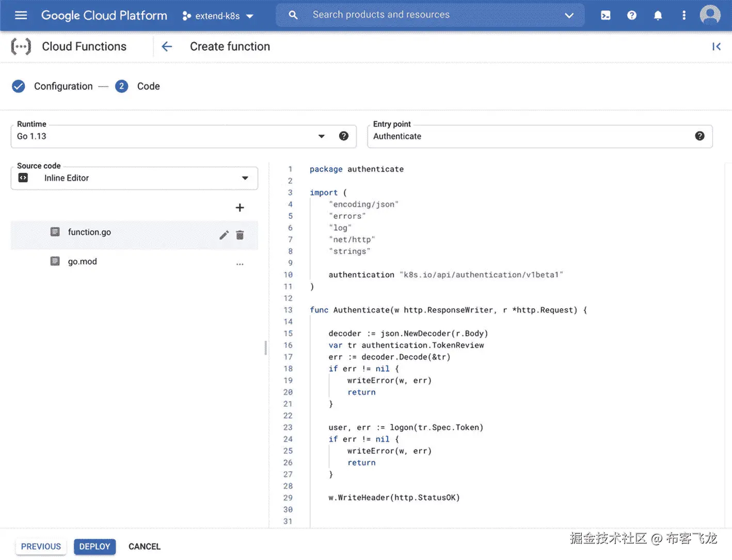The height and width of the screenshot is (560, 732).
Task: Open the Source code Inline Editor dropdown
Action: pos(134,178)
